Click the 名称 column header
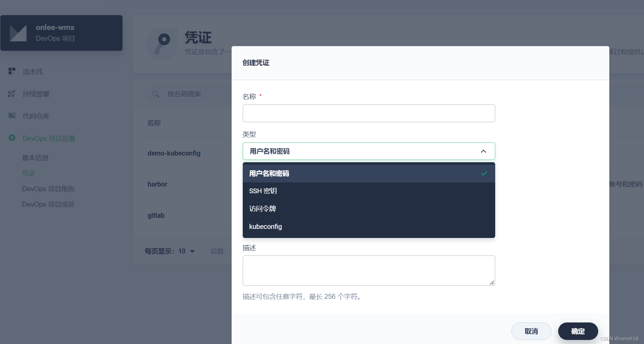The height and width of the screenshot is (344, 644). click(x=154, y=123)
